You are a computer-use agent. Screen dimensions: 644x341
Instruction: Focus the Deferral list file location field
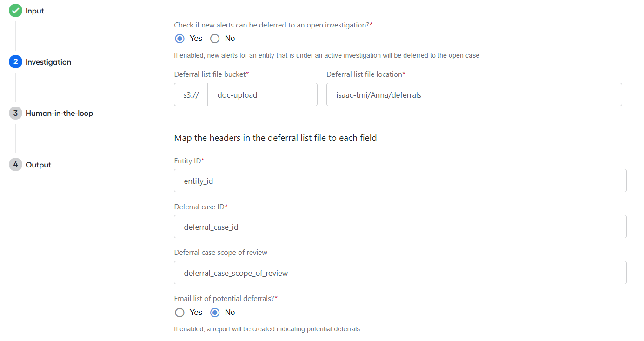click(x=474, y=94)
